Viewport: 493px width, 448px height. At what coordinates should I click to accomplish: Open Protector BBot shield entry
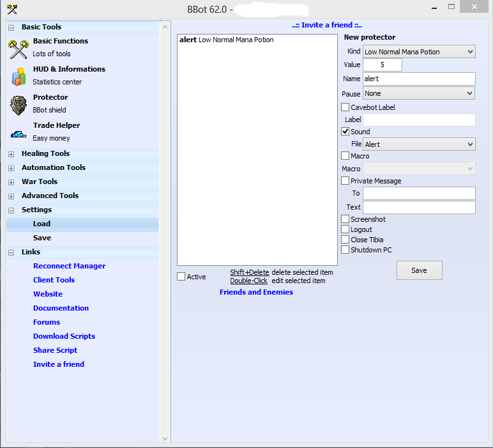50,104
